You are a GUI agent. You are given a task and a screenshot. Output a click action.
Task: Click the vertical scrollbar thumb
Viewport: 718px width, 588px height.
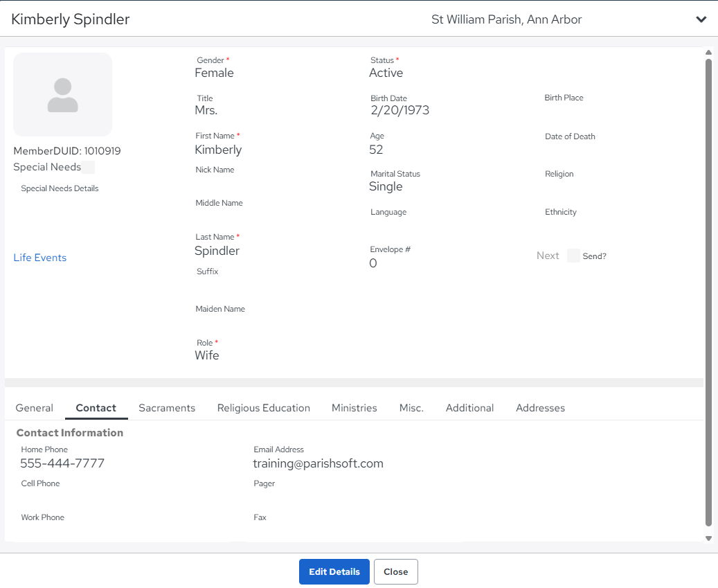point(708,293)
